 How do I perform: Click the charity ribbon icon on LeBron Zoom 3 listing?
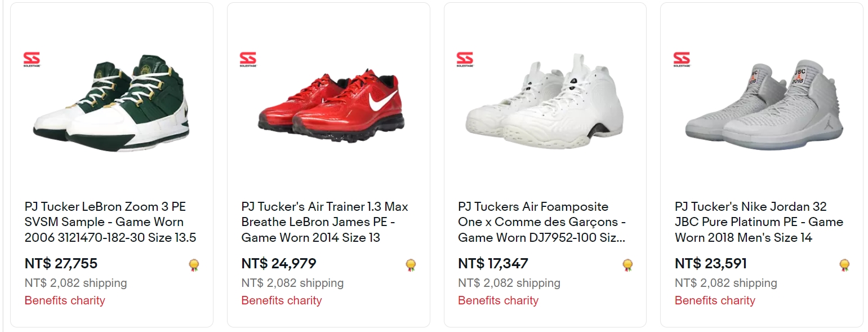[194, 265]
